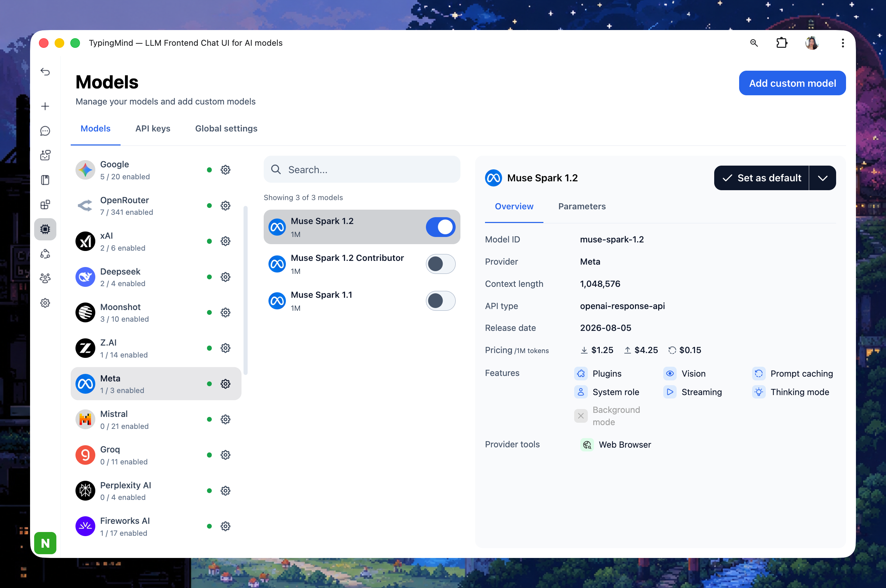Open the chats bubble icon in the sidebar
Image resolution: width=886 pixels, height=588 pixels.
[45, 131]
